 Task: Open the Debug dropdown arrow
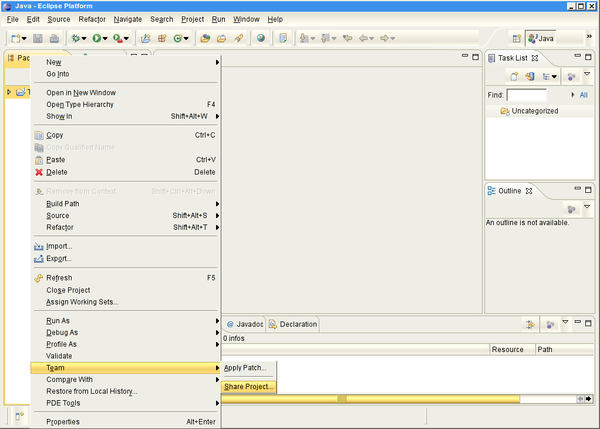coord(84,39)
